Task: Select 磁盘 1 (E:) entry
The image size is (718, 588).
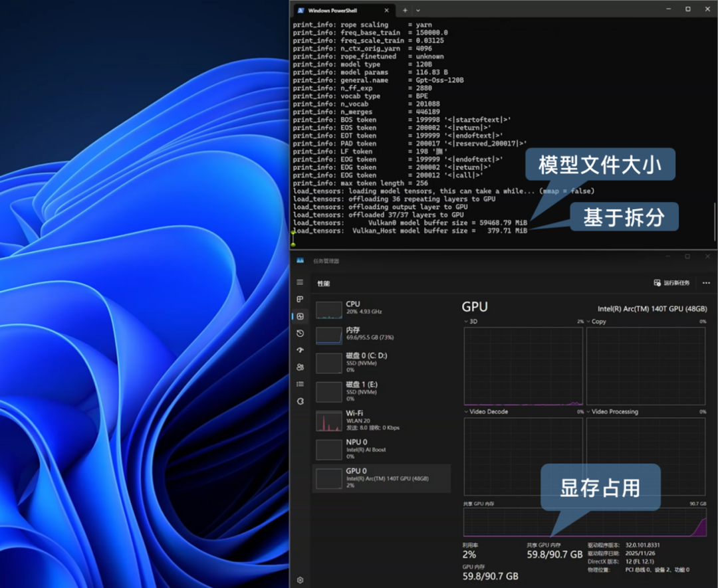Action: [382, 391]
